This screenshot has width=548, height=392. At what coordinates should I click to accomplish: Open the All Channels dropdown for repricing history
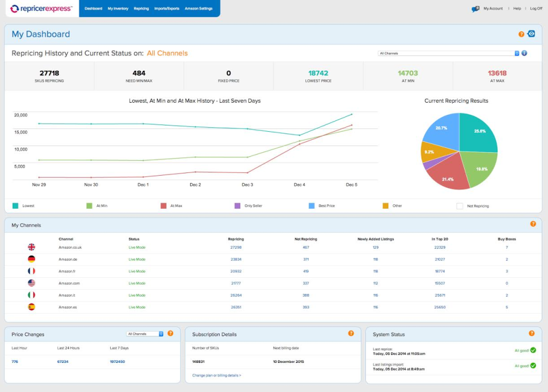point(449,53)
